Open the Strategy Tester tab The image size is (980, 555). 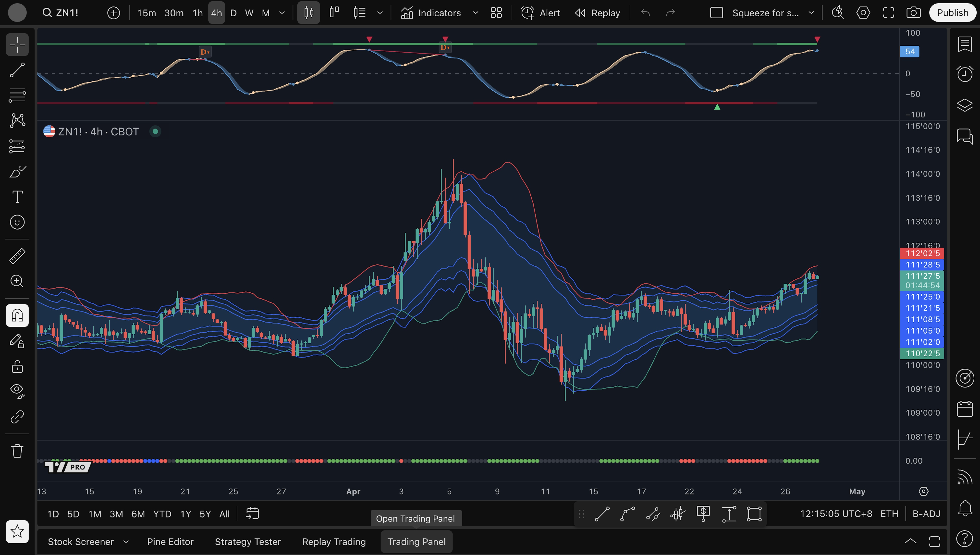coord(248,542)
